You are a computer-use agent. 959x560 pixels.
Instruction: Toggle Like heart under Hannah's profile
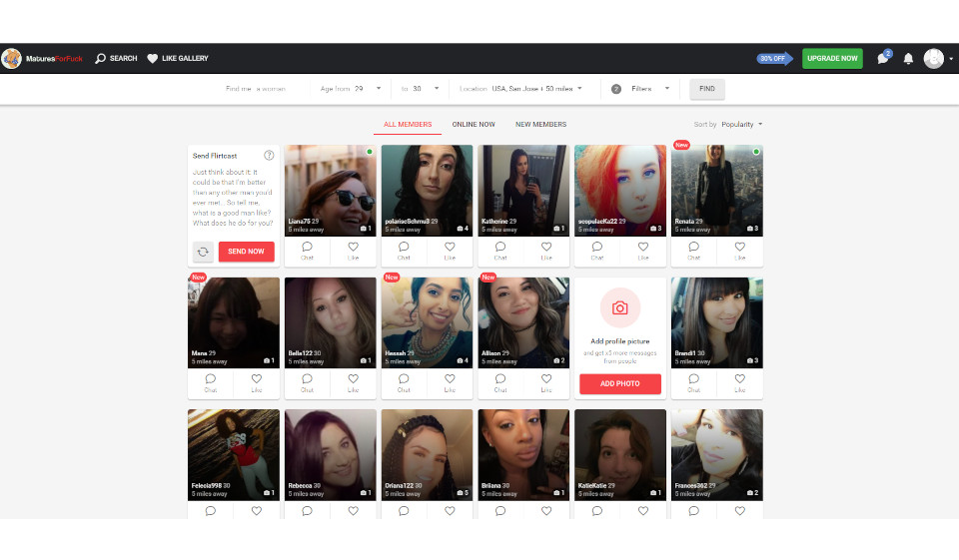click(450, 379)
